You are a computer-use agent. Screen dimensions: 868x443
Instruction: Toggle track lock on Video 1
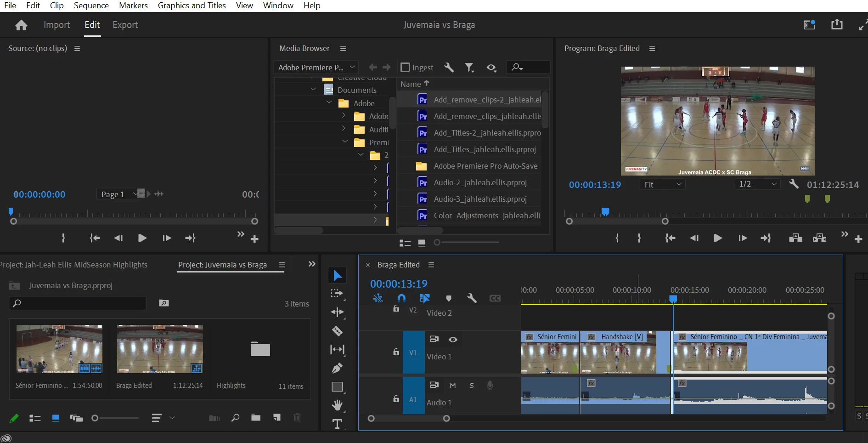tap(396, 352)
